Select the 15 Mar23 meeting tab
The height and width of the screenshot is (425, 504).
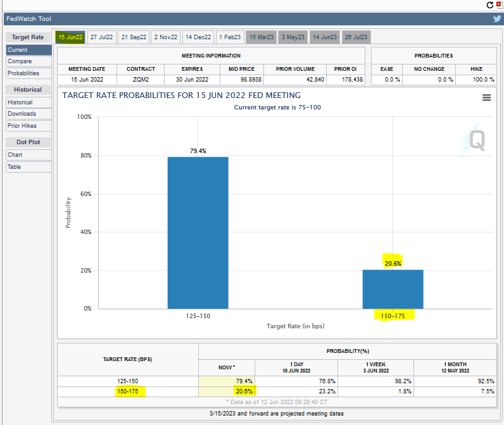point(261,37)
